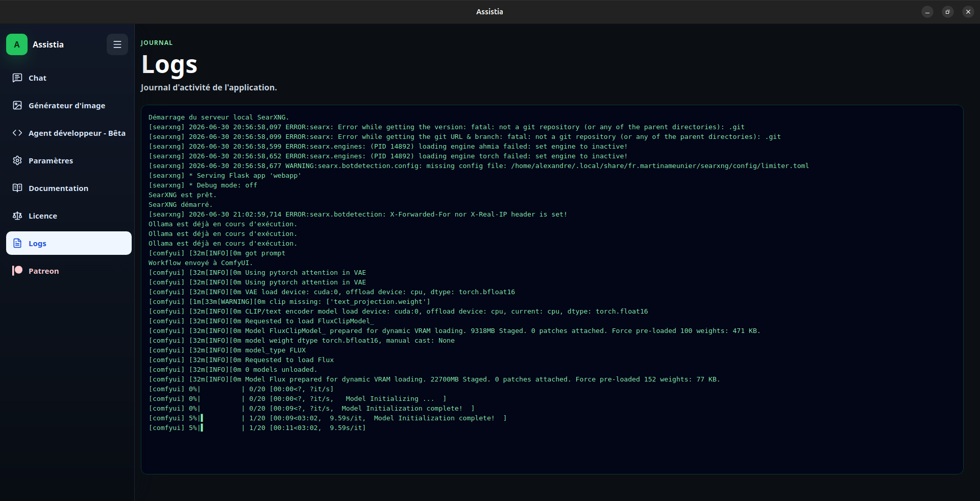
Task: Click the Paramètres gear icon
Action: (x=17, y=160)
